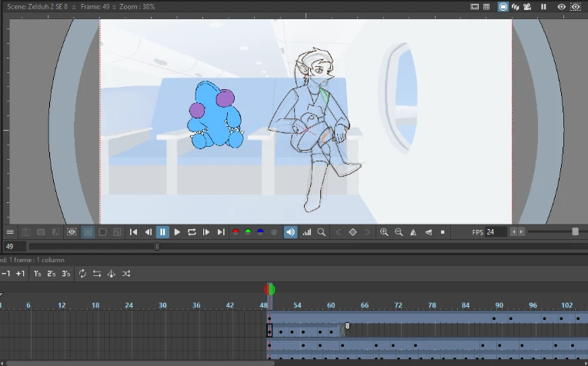Click the +1 increase step button

[20, 274]
